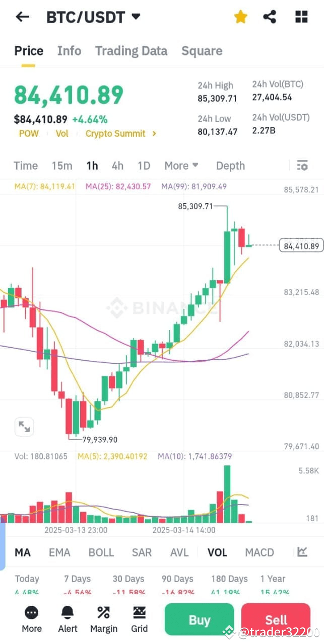
Task: Open Grid trading from the bottom bar
Action: [139, 619]
